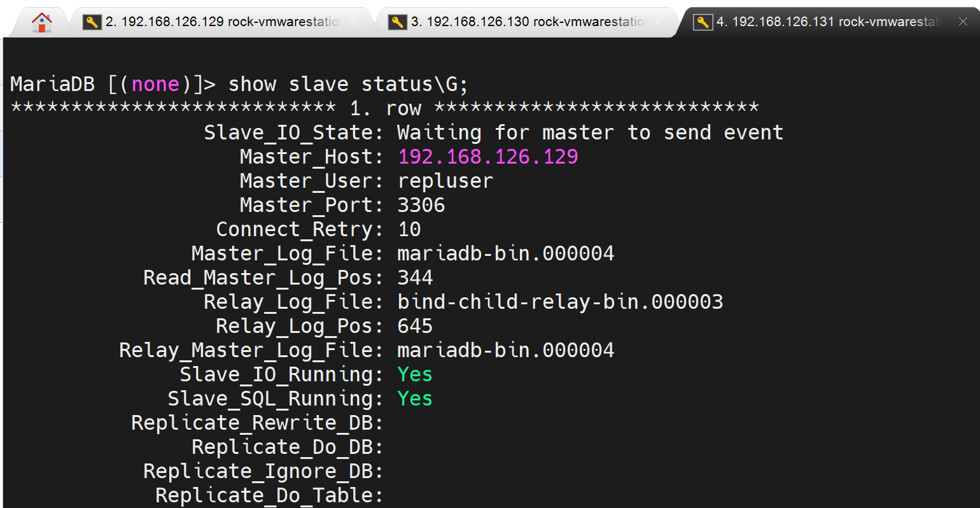This screenshot has height=508, width=980.
Task: Select the 4. 192.168.126.131 session tab
Action: tap(827, 22)
